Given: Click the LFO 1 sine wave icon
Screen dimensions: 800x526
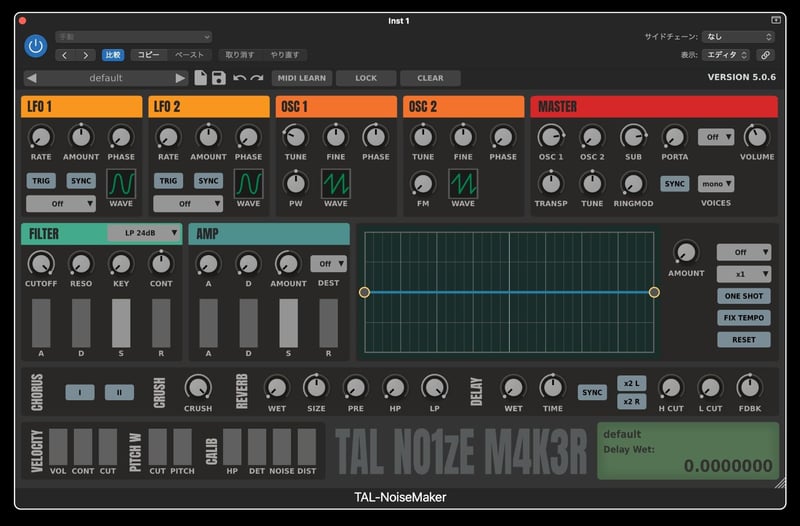Looking at the screenshot, I should (121, 184).
